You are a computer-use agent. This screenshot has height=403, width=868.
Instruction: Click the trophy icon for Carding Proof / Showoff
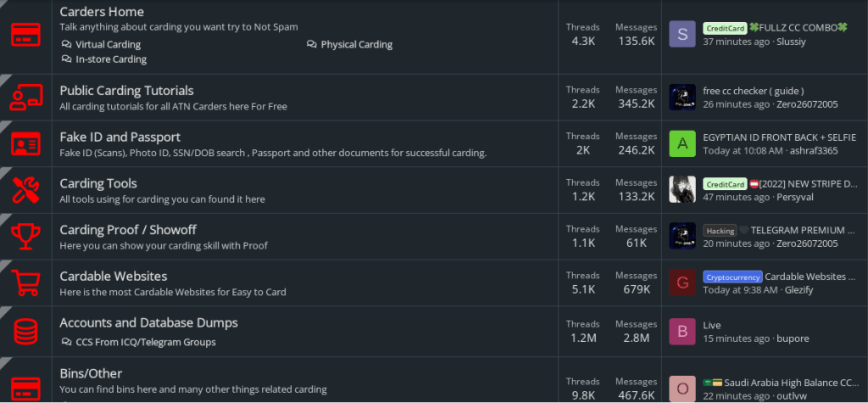tap(25, 237)
